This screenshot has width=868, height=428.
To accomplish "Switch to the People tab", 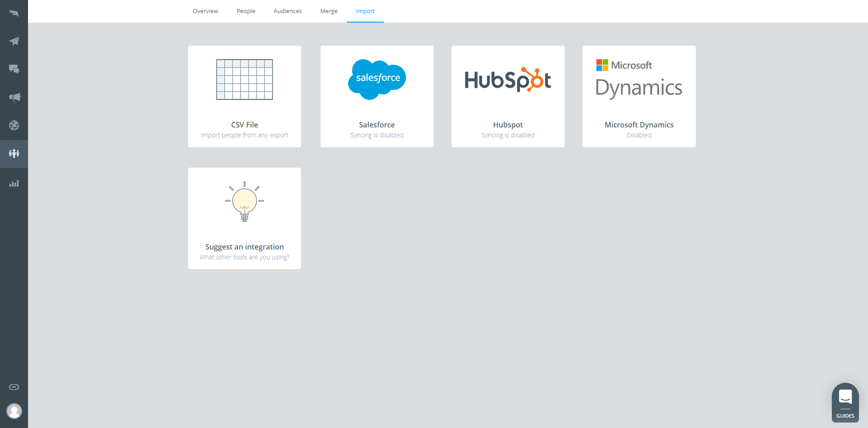I will pos(246,11).
